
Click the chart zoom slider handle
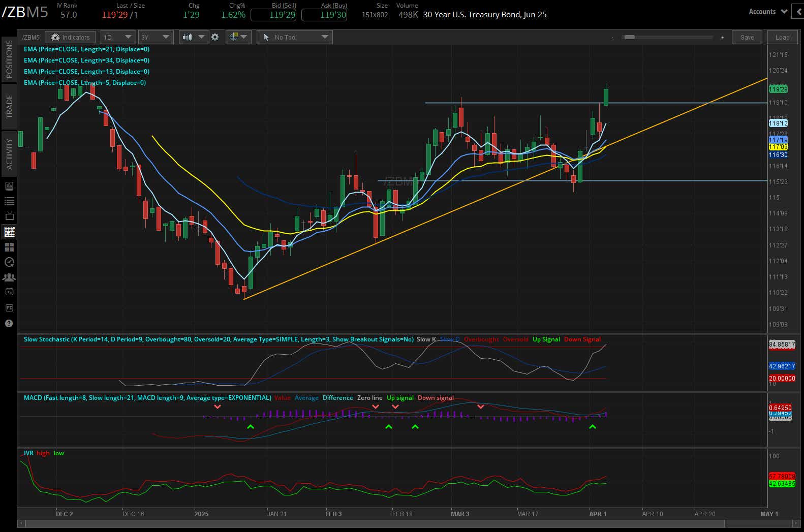pos(630,37)
